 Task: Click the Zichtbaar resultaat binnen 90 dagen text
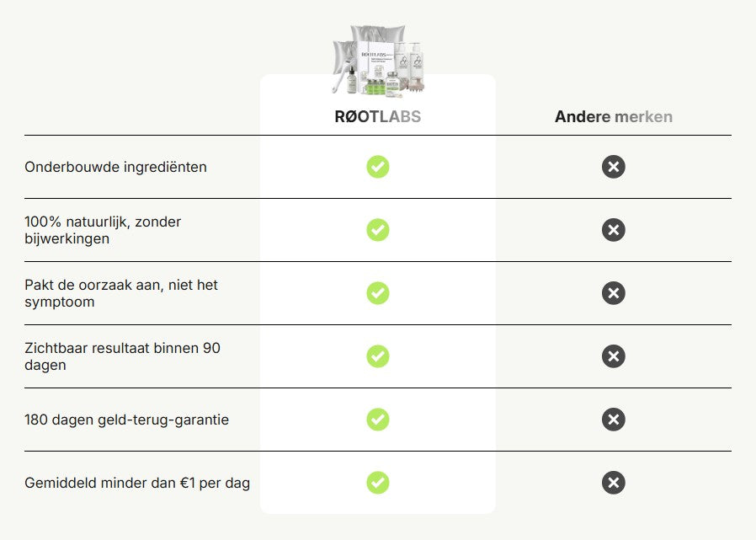(122, 356)
